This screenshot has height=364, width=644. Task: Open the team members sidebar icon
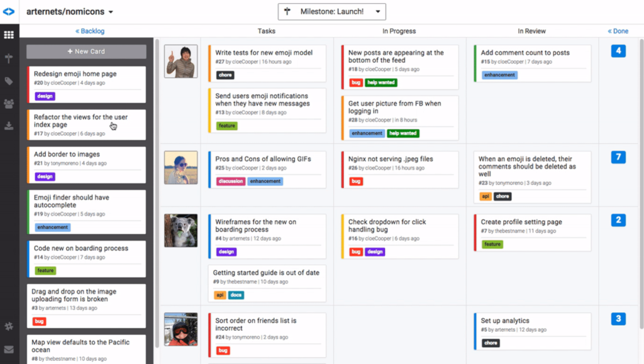[x=9, y=104]
